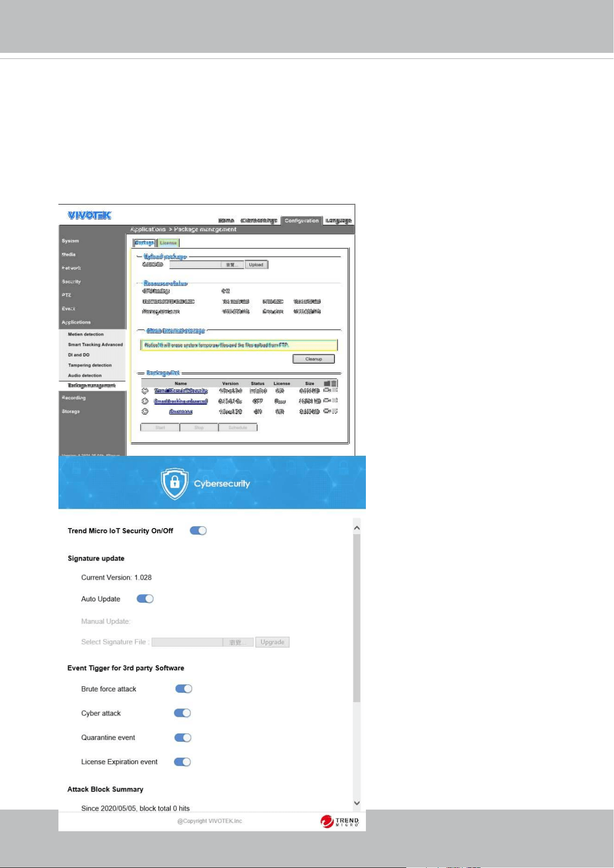Select the Smart tracking advanced package radio button
The height and width of the screenshot is (868, 614).
pos(145,401)
